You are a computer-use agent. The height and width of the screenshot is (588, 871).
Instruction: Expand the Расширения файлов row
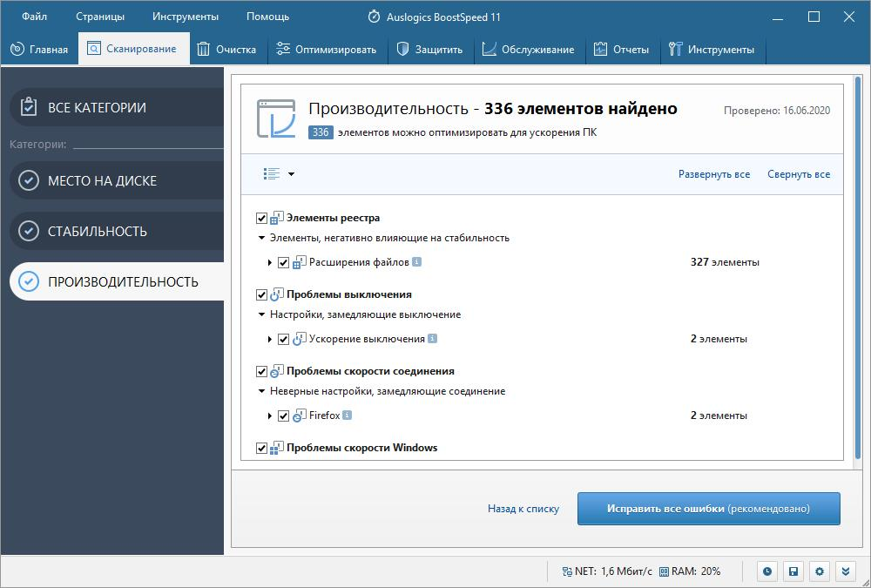pyautogui.click(x=270, y=262)
